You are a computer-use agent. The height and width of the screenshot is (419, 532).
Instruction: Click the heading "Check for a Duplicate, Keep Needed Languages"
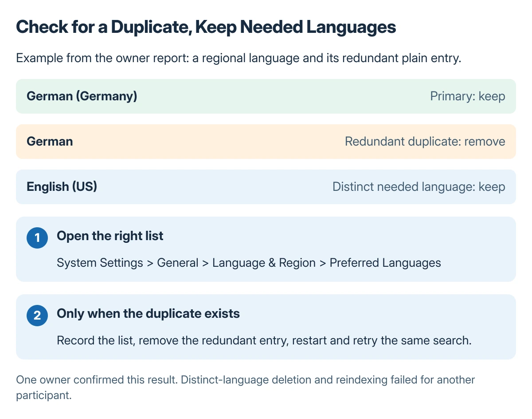coord(206,27)
